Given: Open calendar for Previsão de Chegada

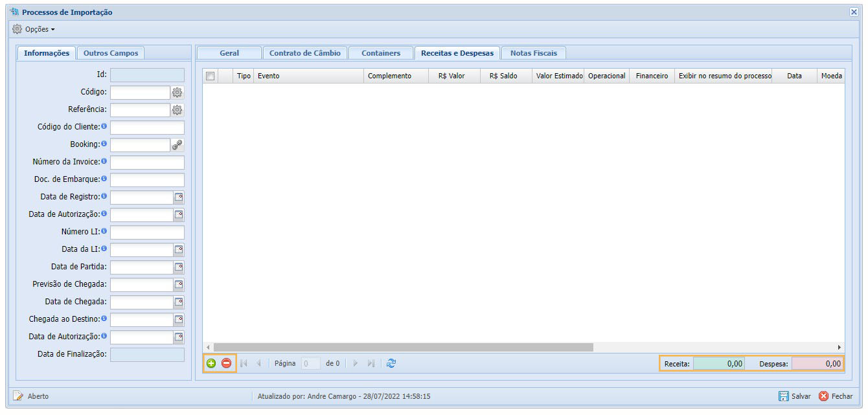Looking at the screenshot, I should click(x=179, y=285).
